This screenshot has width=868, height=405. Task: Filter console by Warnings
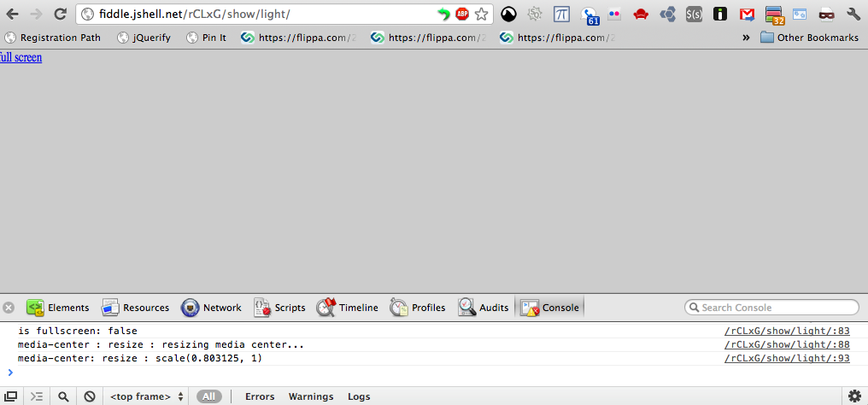(311, 396)
